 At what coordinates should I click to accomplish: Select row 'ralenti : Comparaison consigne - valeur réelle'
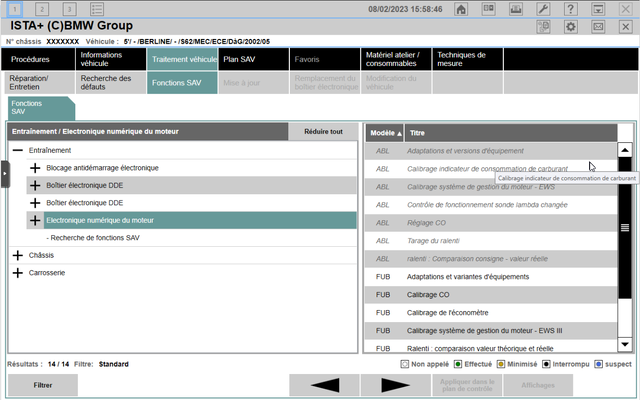491,259
